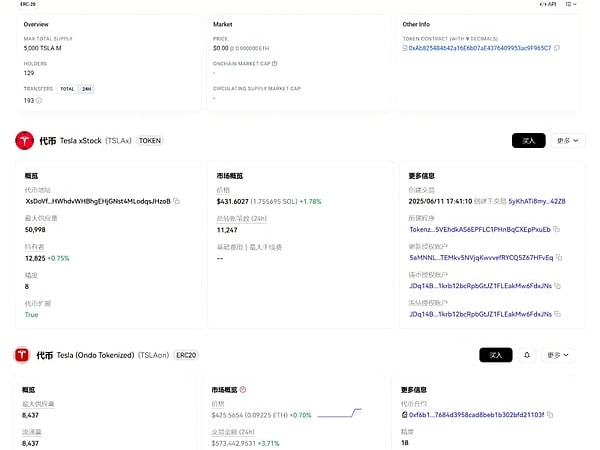Switch transfers count to TOTAL
The width and height of the screenshot is (600, 450).
point(67,89)
